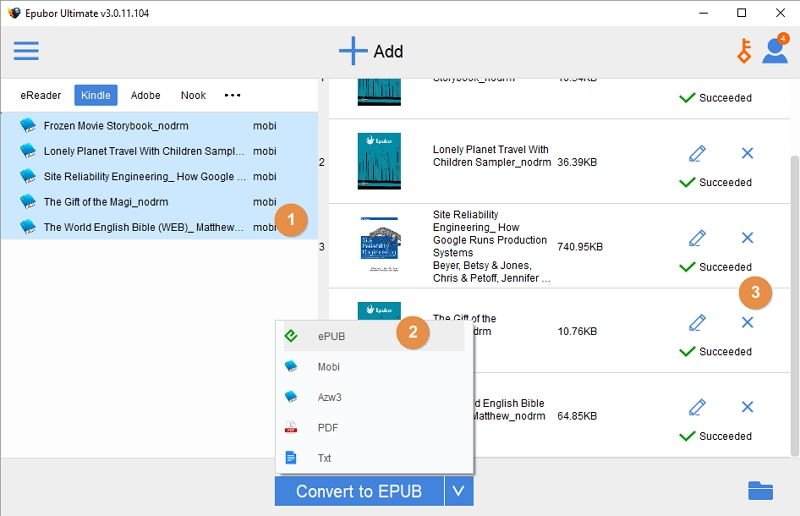The width and height of the screenshot is (800, 516).
Task: Minimize the Epubor Ultimate window
Action: point(704,13)
